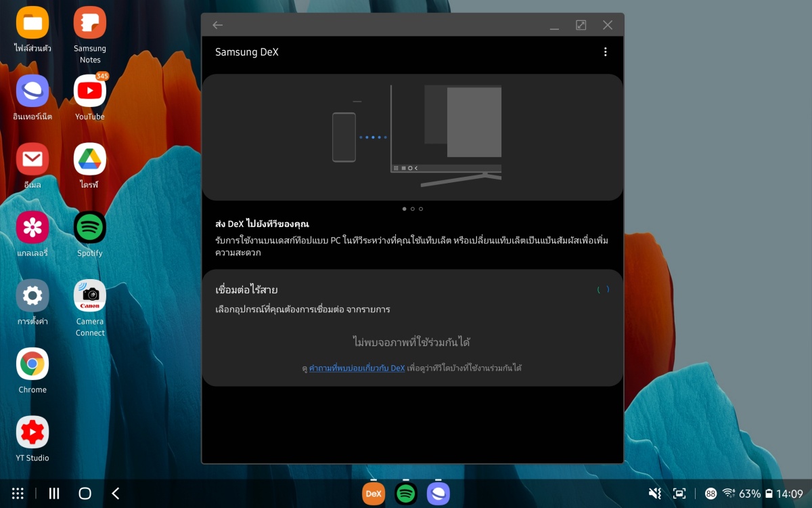Click the screen capture icon in the status bar
This screenshot has height=508, width=812.
[678, 494]
